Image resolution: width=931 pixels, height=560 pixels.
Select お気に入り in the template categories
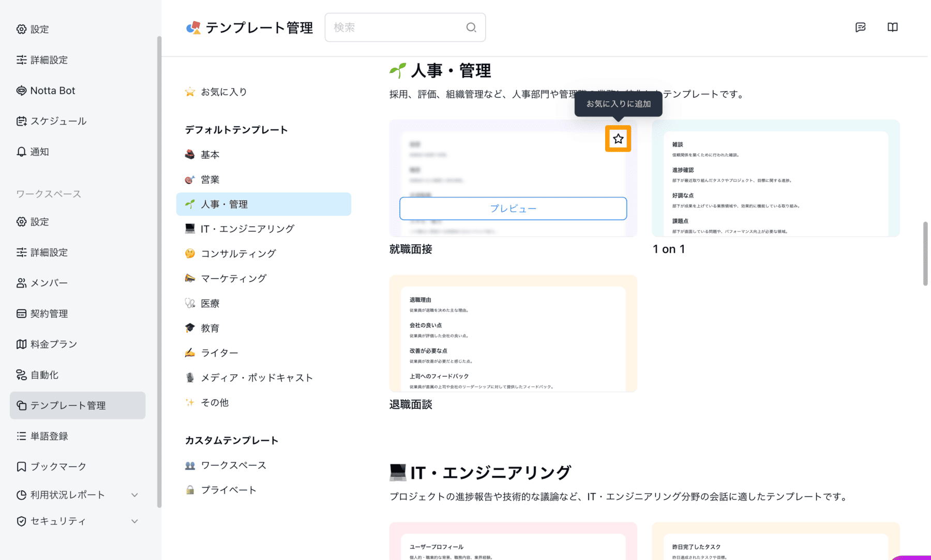tap(263, 92)
